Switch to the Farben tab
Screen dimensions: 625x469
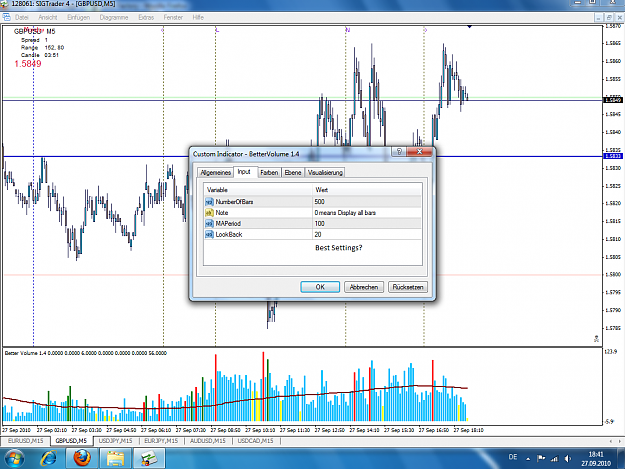click(x=269, y=173)
